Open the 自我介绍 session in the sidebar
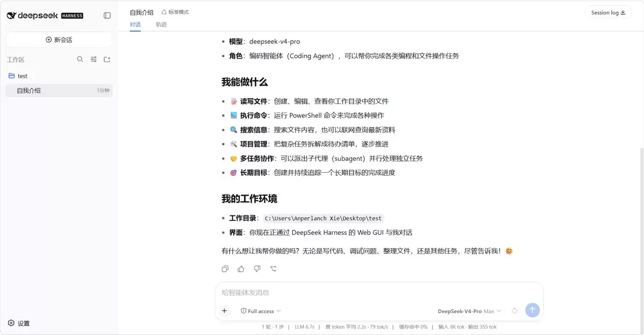The height and width of the screenshot is (335, 644). click(59, 91)
